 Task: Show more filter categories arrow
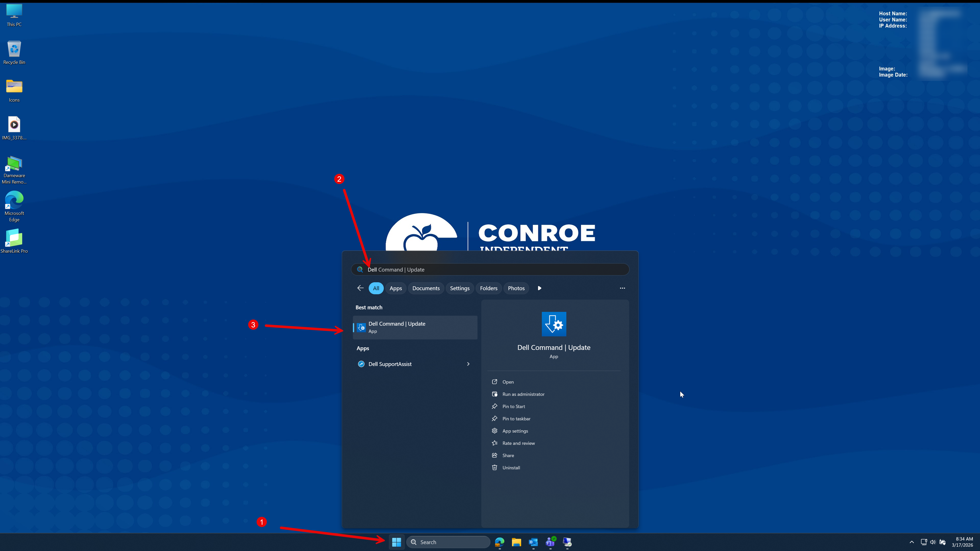tap(540, 288)
